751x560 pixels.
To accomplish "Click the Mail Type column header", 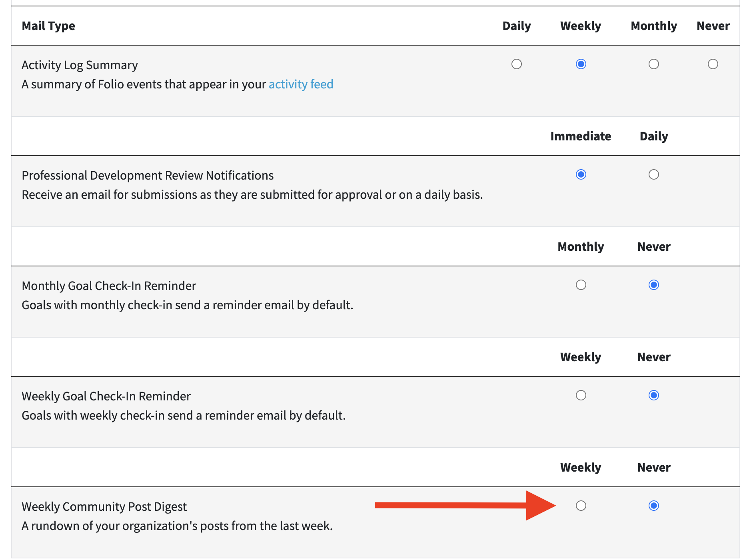I will pos(48,26).
